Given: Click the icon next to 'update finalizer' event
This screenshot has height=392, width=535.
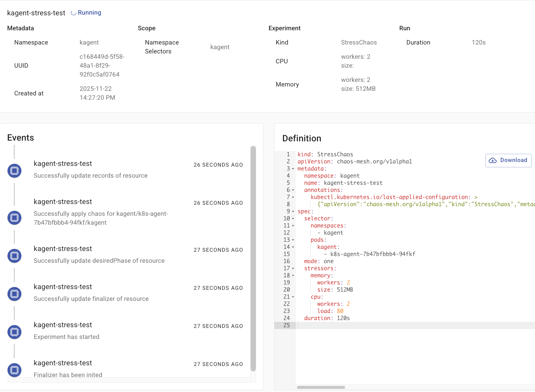Looking at the screenshot, I should pyautogui.click(x=15, y=294).
